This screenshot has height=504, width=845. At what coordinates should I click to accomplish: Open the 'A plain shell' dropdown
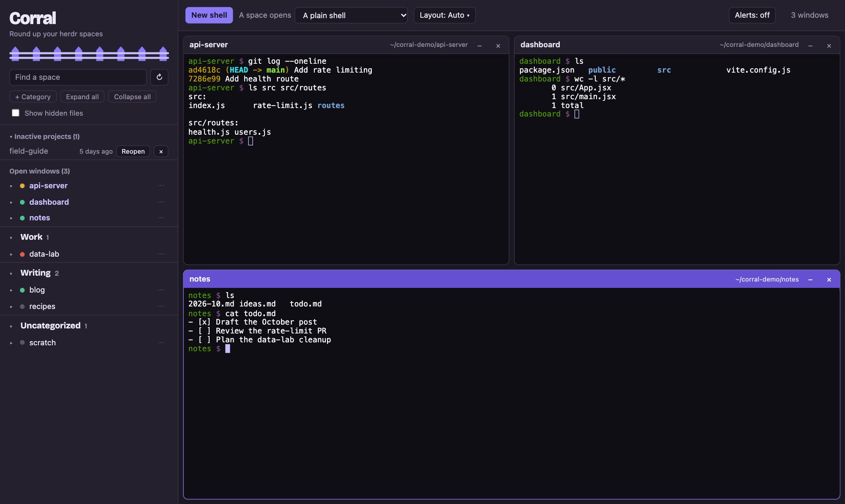pyautogui.click(x=351, y=15)
